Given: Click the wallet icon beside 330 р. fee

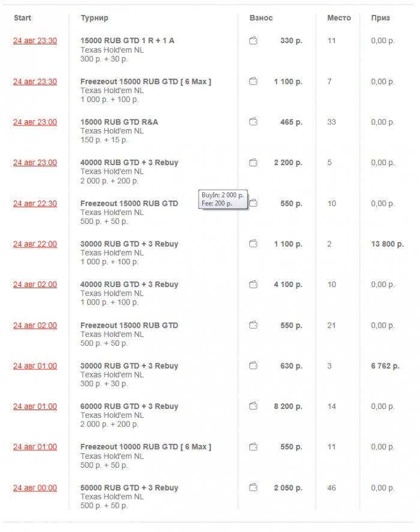Looking at the screenshot, I should pos(253,41).
